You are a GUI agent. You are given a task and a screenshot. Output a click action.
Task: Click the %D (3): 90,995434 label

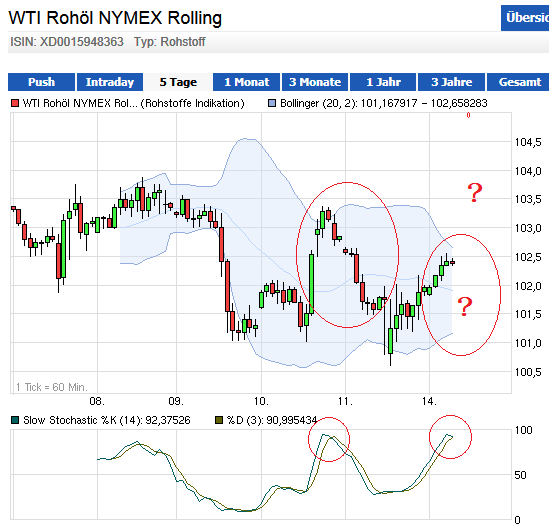(x=272, y=420)
